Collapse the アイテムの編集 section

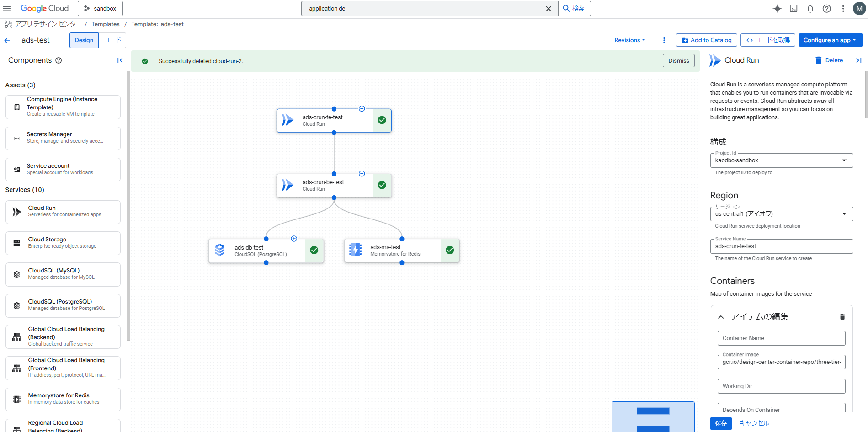(721, 317)
